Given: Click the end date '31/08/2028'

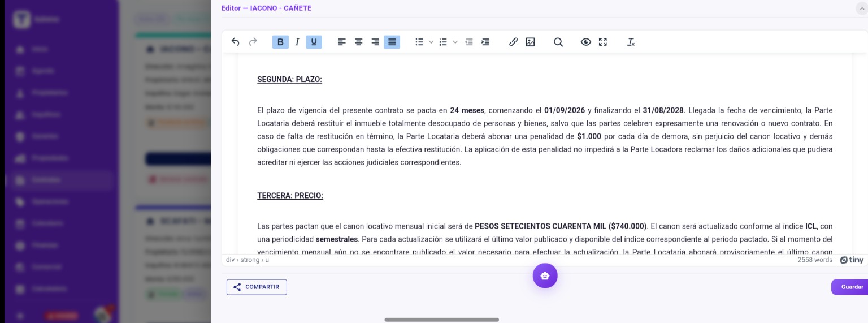Looking at the screenshot, I should tap(663, 110).
